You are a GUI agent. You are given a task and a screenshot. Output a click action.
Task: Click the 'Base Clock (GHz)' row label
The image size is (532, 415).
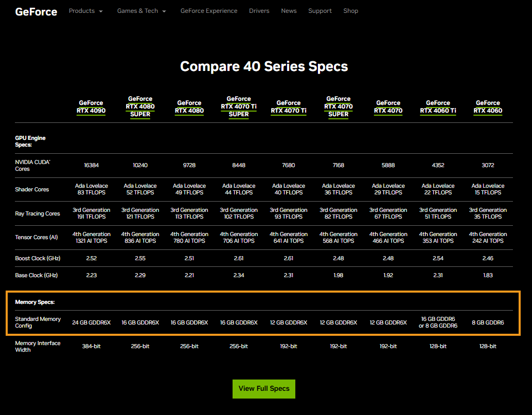coord(37,275)
